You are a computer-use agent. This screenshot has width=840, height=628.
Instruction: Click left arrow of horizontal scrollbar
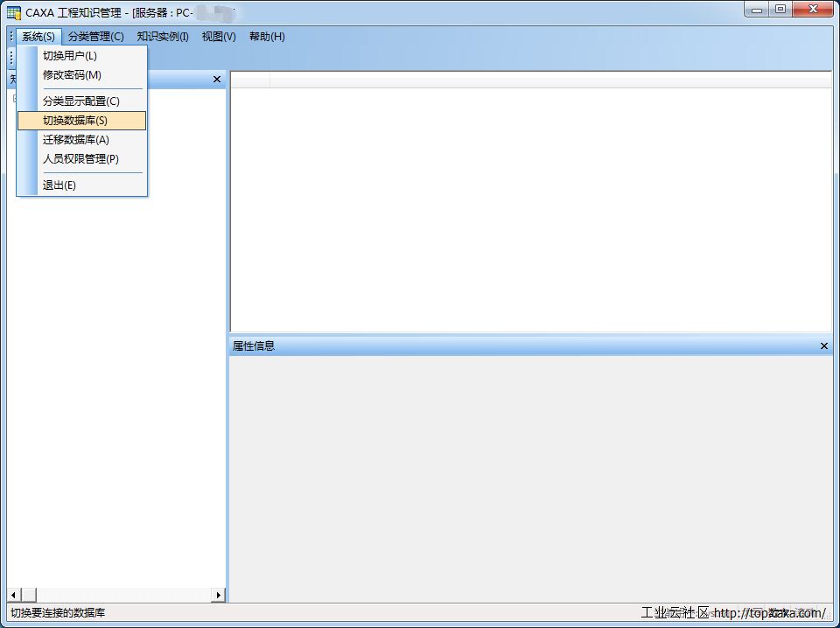click(x=13, y=595)
